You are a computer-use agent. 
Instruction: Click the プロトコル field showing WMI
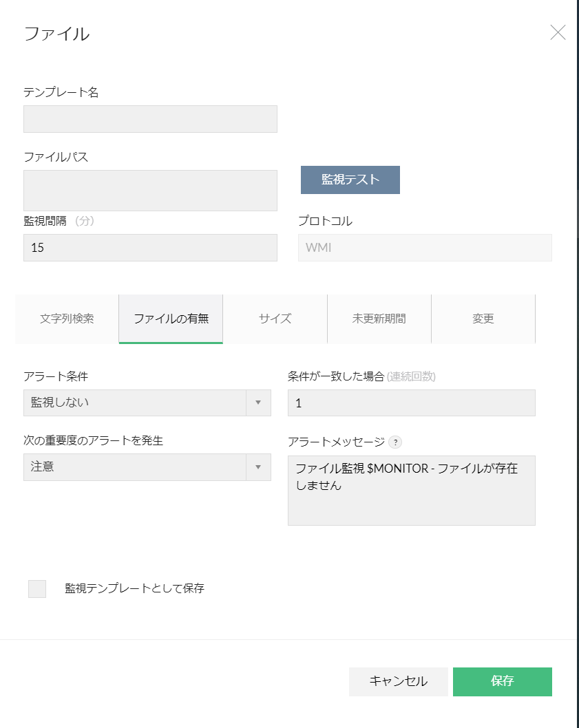[x=425, y=248]
